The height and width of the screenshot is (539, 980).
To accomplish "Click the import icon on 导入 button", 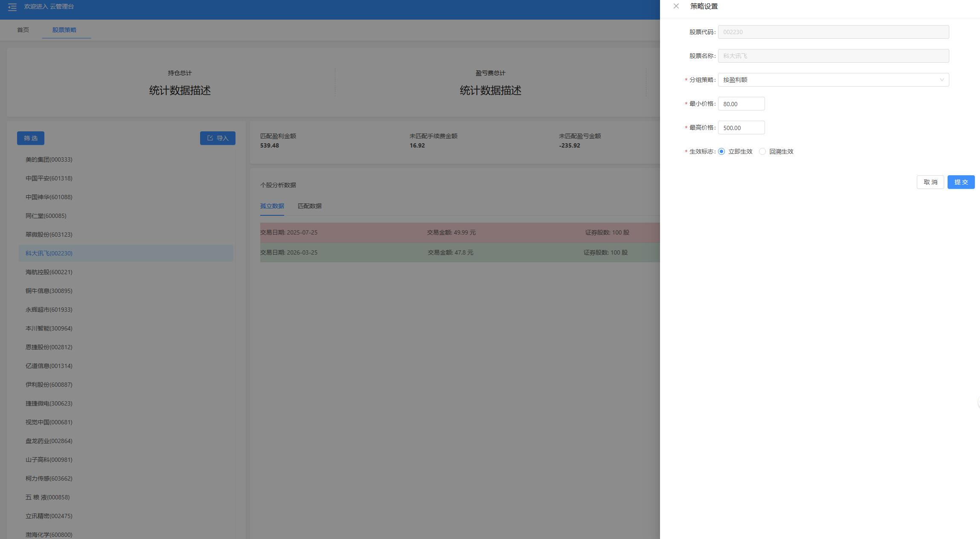I will click(210, 138).
